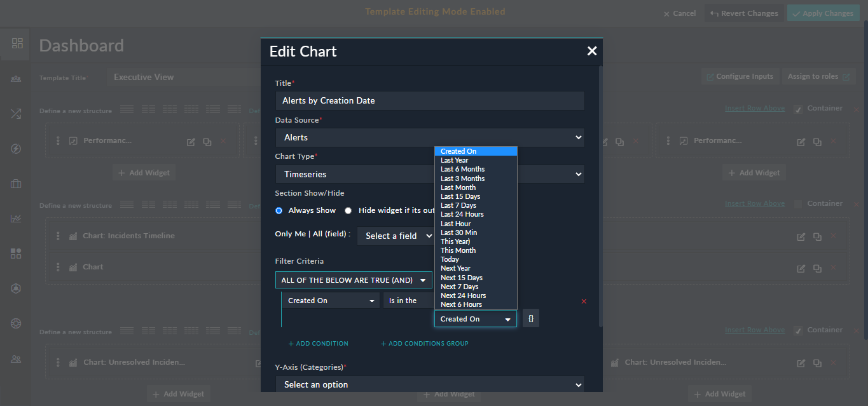Select the Always Show radio button
Image resolution: width=868 pixels, height=406 pixels.
[279, 210]
